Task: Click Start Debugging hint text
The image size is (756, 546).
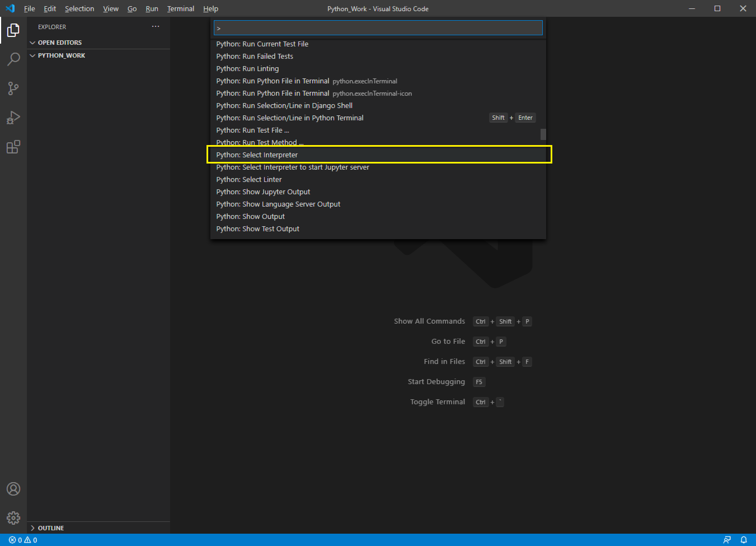Action: [436, 381]
